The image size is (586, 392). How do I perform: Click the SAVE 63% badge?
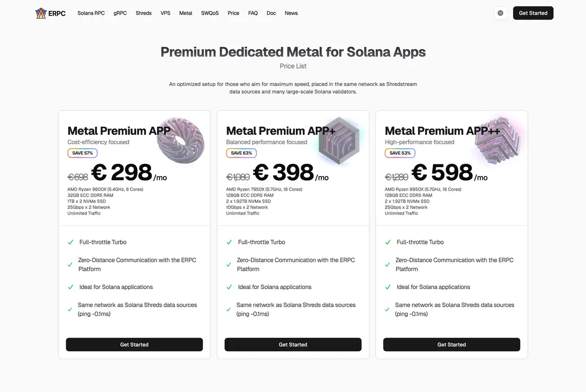pos(241,153)
